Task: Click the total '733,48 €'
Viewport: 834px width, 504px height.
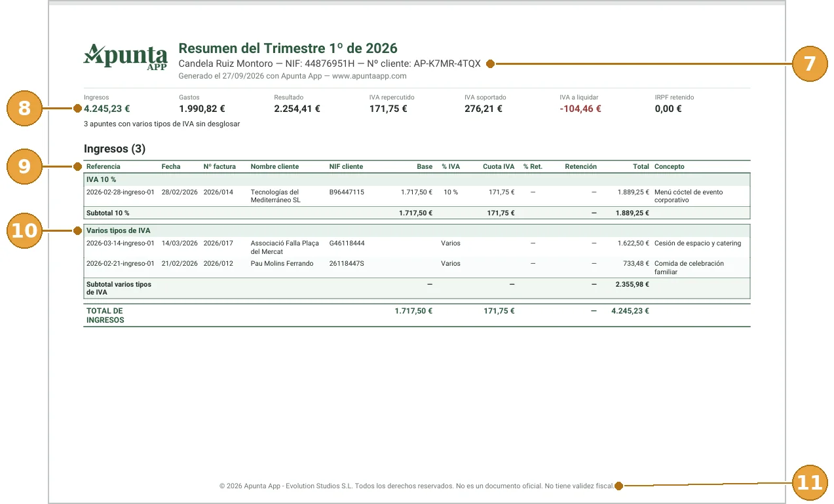Action: coord(636,264)
